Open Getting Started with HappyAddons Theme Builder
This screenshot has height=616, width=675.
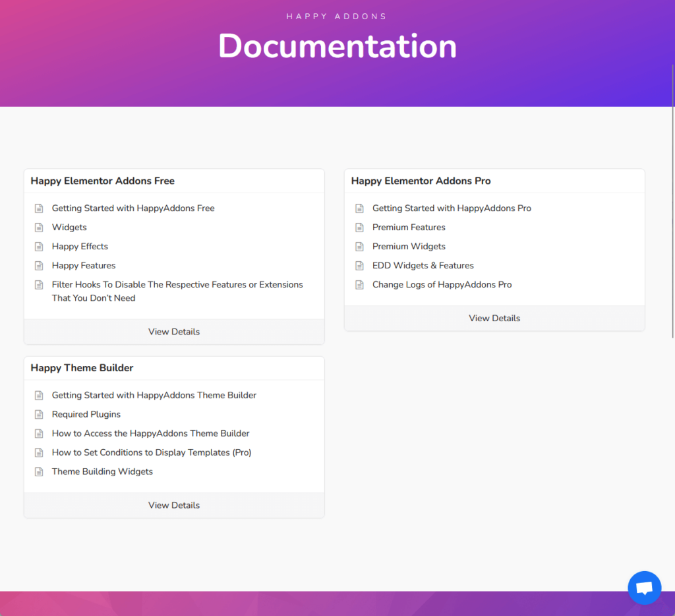point(154,395)
